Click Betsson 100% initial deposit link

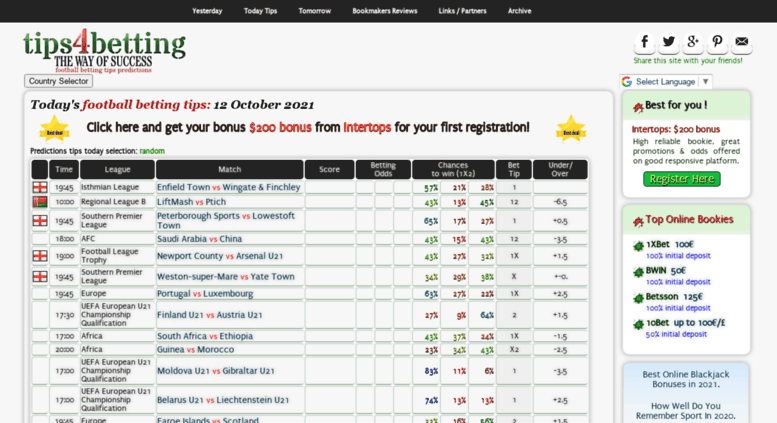[678, 308]
